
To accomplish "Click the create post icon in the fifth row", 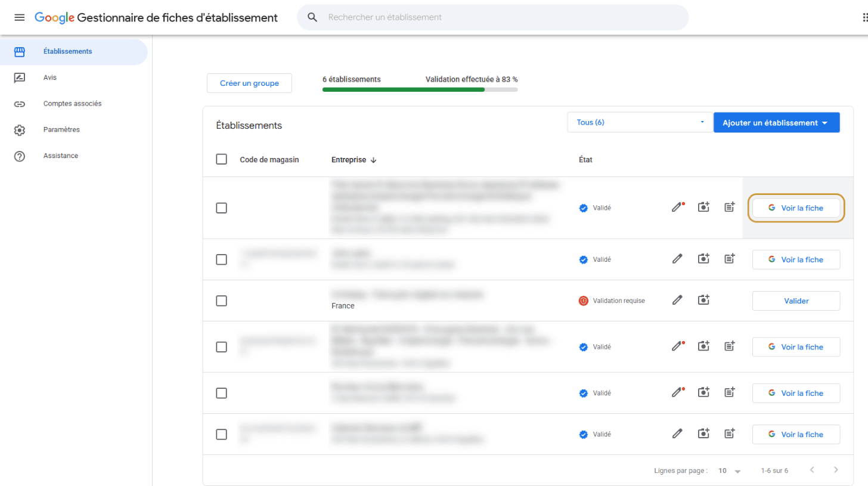I will [729, 393].
